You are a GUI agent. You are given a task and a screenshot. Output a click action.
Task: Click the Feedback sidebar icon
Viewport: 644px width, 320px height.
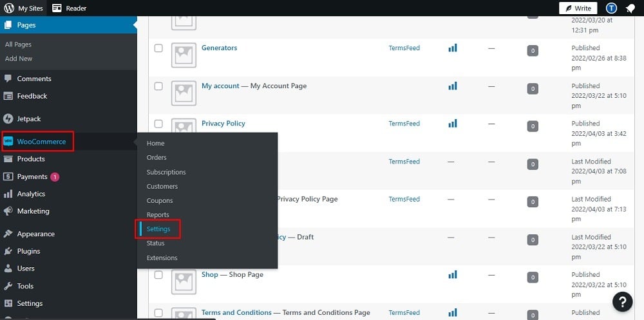8,96
